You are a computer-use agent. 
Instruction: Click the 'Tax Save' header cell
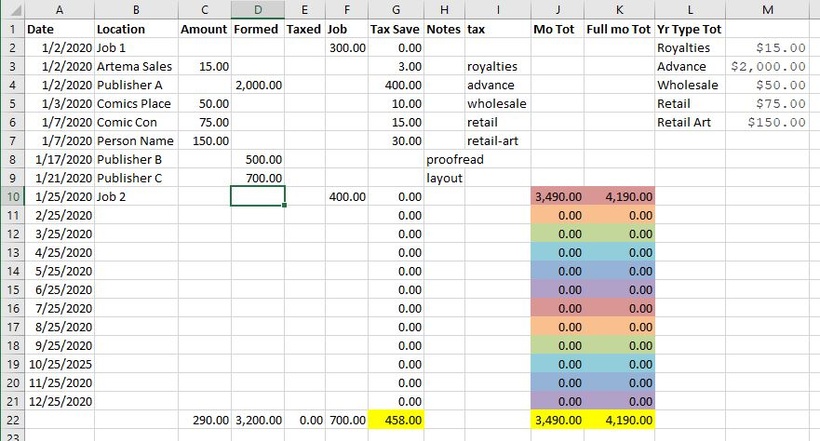pyautogui.click(x=396, y=29)
